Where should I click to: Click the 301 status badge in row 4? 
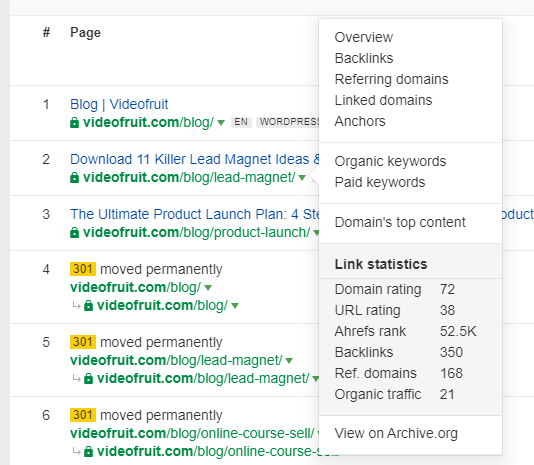(x=83, y=269)
